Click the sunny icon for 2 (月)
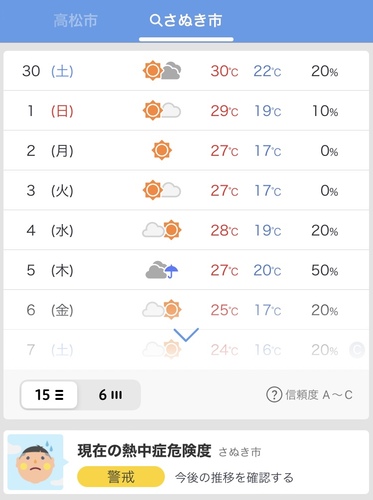 pyautogui.click(x=162, y=150)
